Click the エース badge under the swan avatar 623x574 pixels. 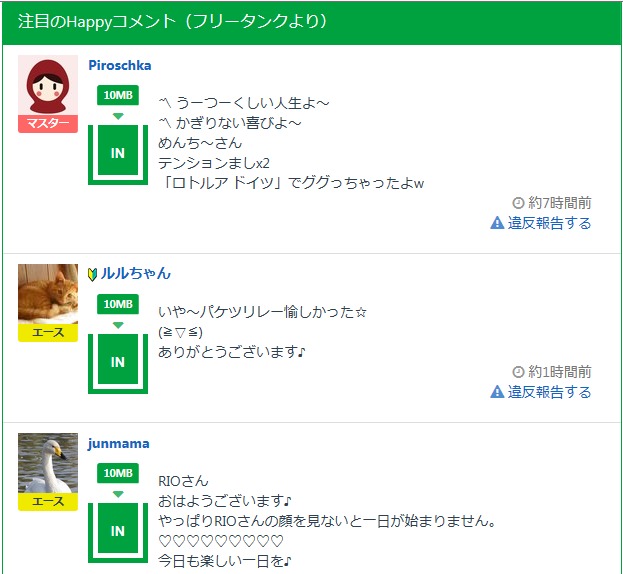point(48,502)
